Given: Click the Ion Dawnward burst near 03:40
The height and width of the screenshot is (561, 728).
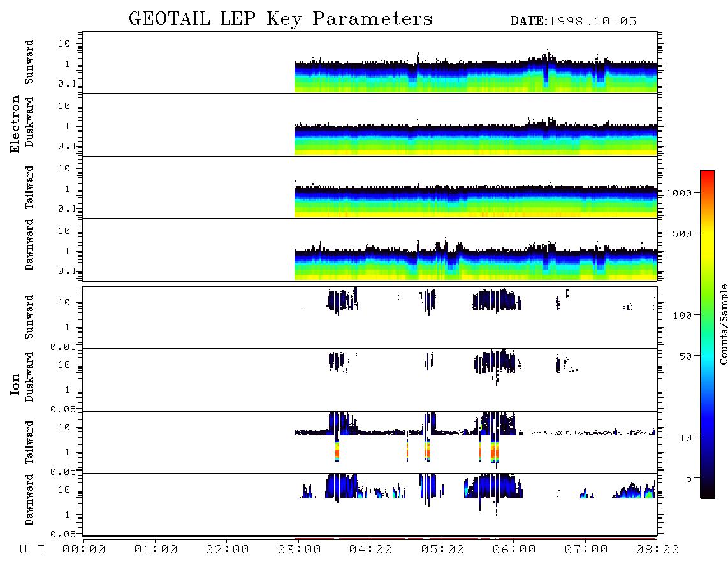Looking at the screenshot, I should 342,486.
